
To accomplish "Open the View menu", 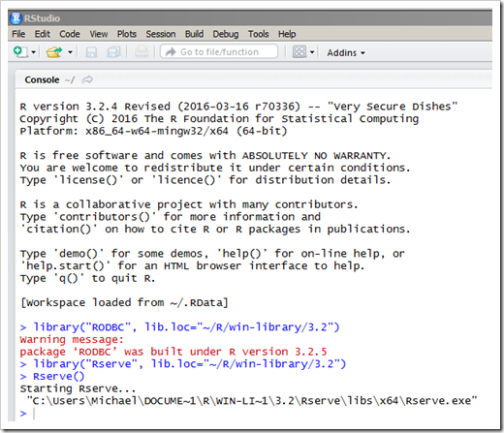I will [x=99, y=34].
